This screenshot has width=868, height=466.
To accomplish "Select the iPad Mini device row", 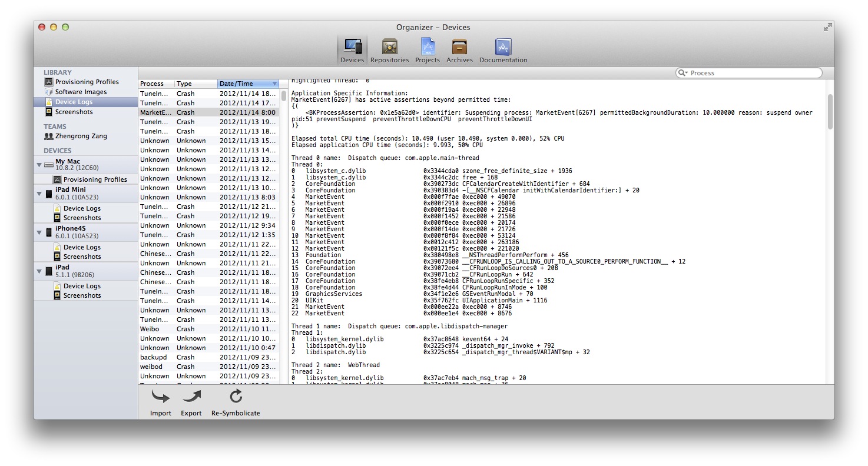I will 86,194.
